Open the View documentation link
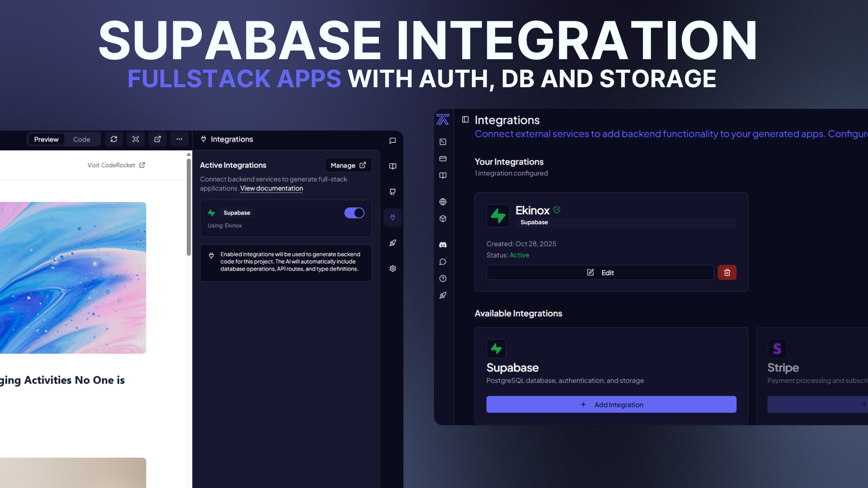 [271, 188]
